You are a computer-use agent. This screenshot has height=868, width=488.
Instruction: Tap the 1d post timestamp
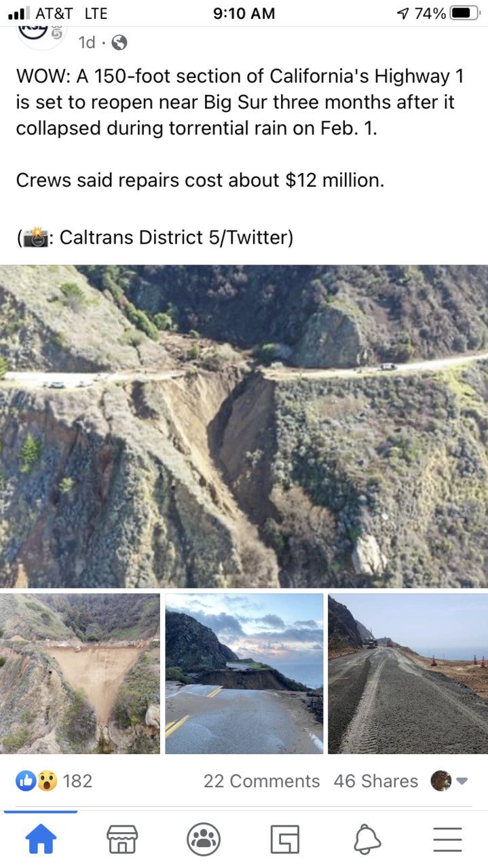86,43
